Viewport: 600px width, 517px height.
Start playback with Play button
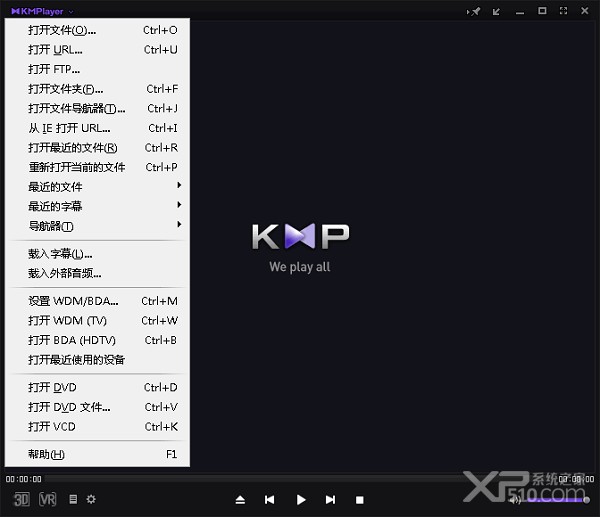pyautogui.click(x=301, y=500)
